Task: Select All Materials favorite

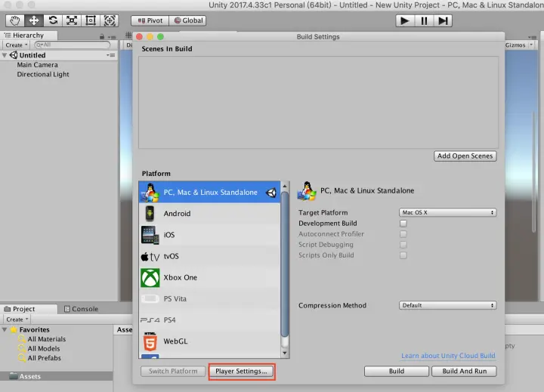Action: (47, 339)
